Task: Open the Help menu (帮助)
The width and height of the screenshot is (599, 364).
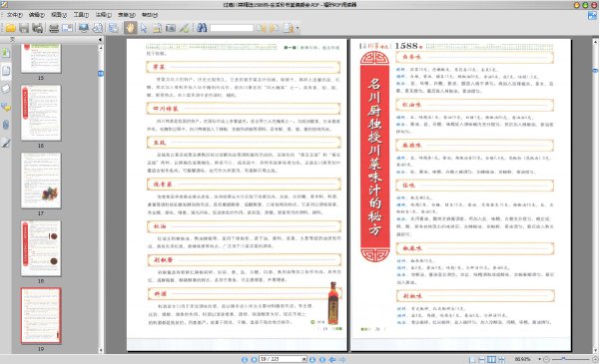Action: [150, 15]
